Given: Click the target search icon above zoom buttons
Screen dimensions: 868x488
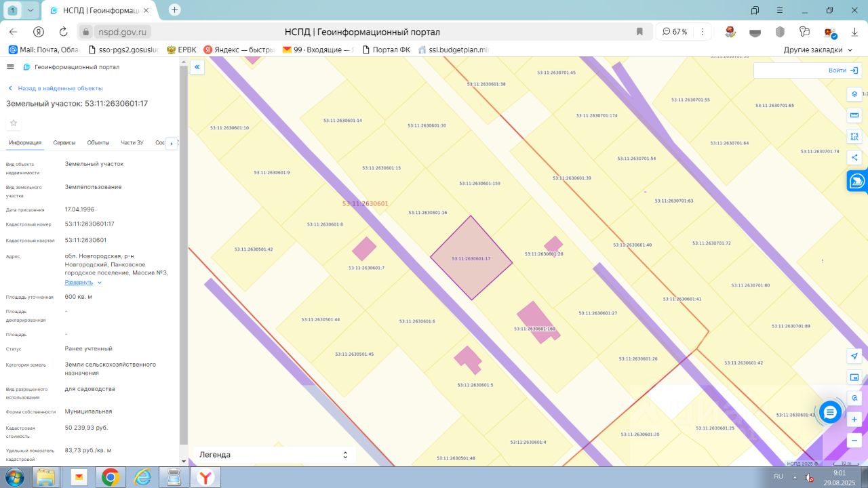Looking at the screenshot, I should tap(854, 399).
